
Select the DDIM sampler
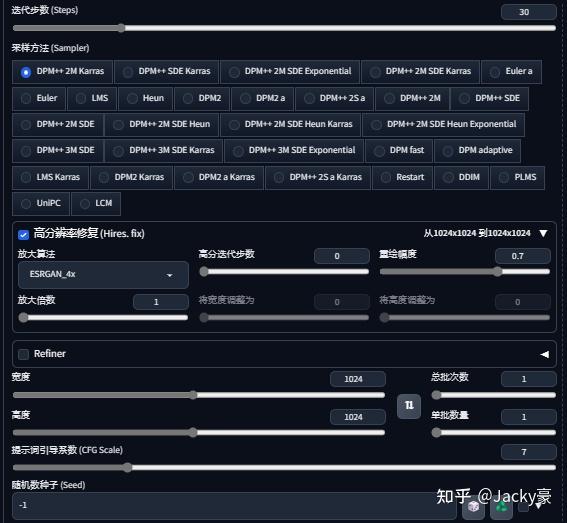(461, 178)
